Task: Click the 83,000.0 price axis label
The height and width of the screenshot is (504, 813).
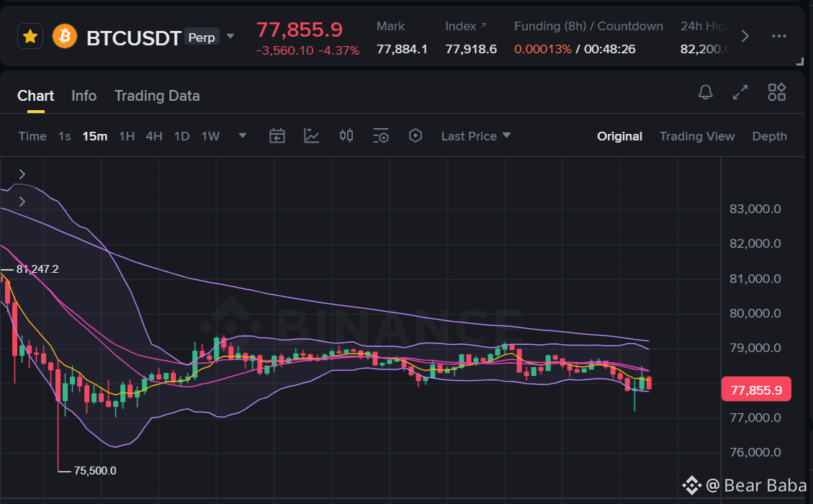Action: point(755,209)
